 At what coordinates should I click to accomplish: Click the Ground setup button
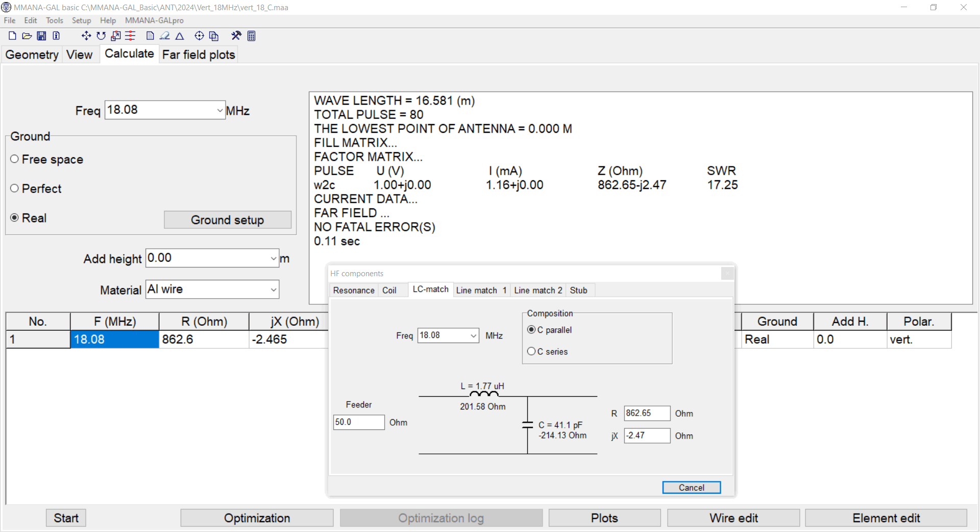click(x=227, y=220)
